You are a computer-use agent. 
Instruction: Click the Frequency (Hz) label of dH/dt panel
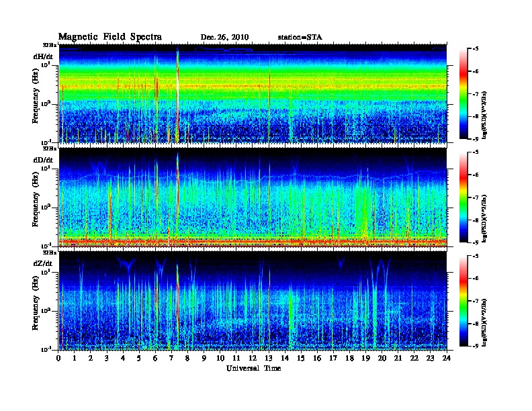click(36, 96)
